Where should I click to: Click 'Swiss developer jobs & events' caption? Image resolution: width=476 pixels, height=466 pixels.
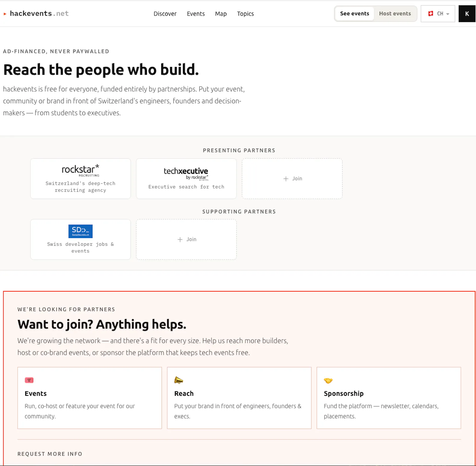pyautogui.click(x=80, y=248)
